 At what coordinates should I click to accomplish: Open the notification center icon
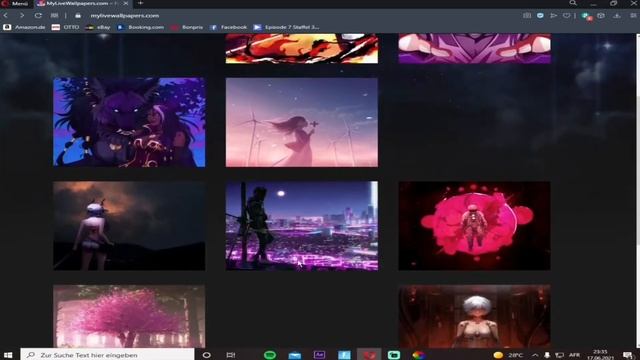pos(628,355)
